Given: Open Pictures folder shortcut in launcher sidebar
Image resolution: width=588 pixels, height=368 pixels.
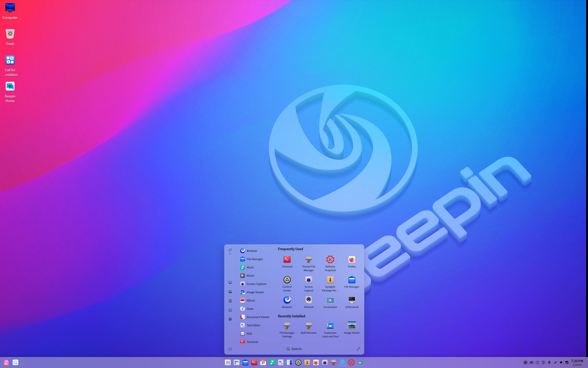Looking at the screenshot, I should 230,292.
